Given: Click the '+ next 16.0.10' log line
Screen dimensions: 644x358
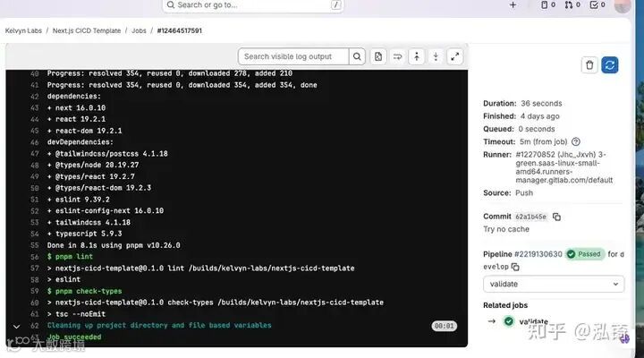Looking at the screenshot, I should coord(76,107).
